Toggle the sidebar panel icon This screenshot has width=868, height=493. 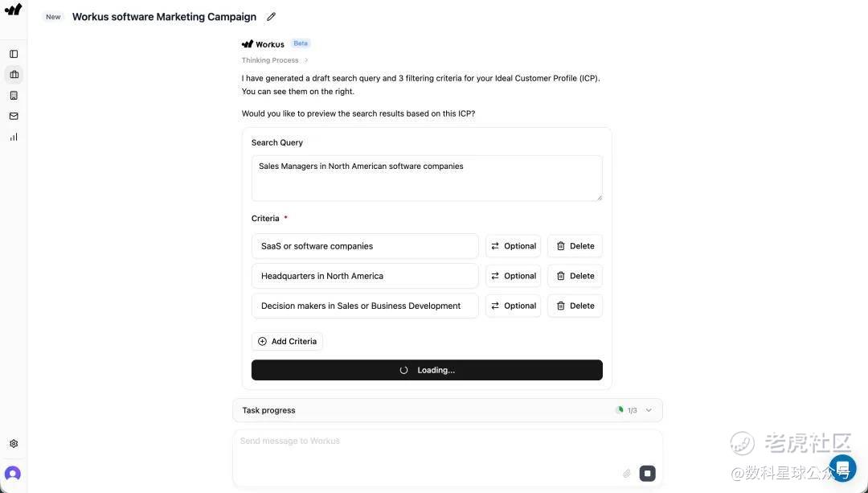pyautogui.click(x=14, y=54)
